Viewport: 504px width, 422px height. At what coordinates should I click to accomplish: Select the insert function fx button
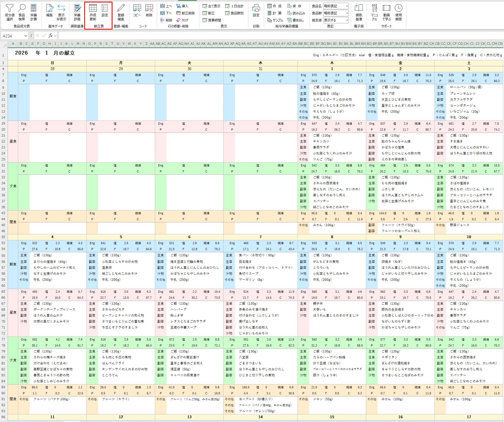pos(51,36)
